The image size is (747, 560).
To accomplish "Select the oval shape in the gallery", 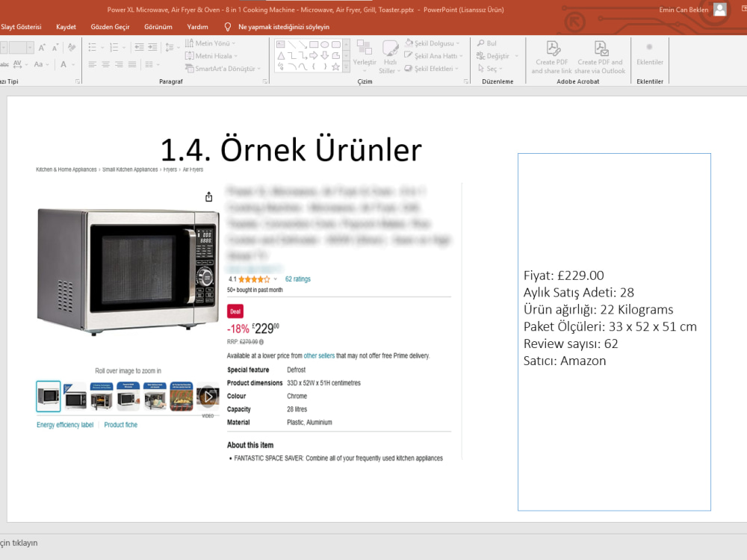I will (x=325, y=44).
